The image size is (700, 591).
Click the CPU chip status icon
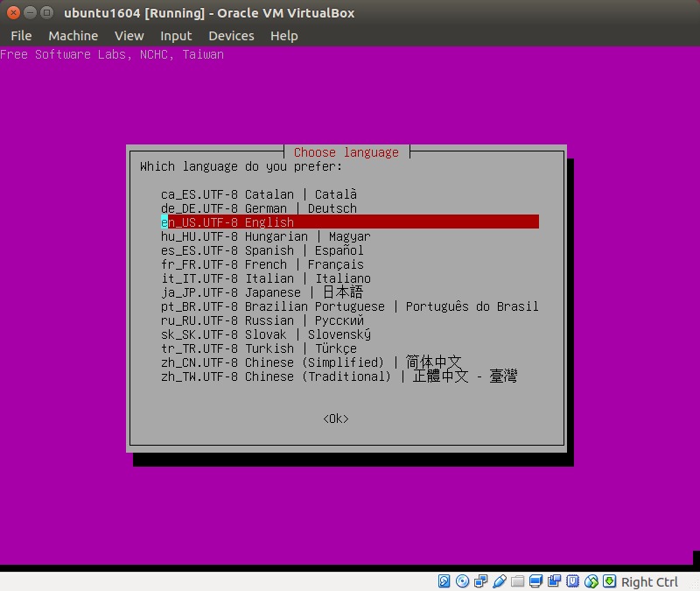[573, 581]
